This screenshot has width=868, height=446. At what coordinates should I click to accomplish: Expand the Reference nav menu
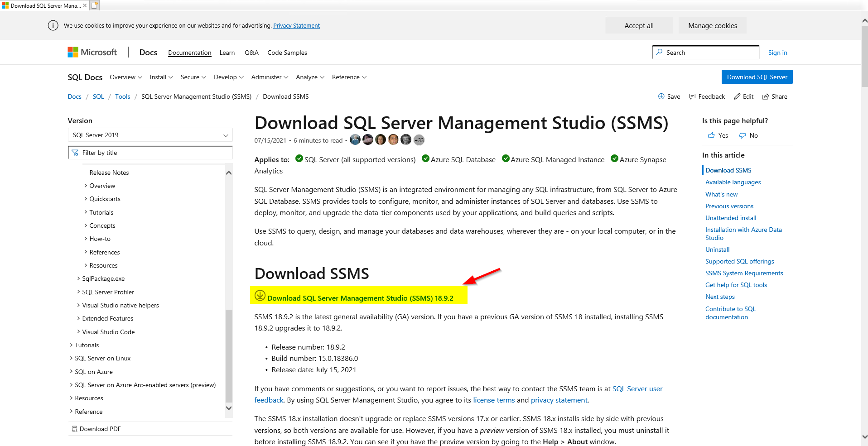pos(349,77)
